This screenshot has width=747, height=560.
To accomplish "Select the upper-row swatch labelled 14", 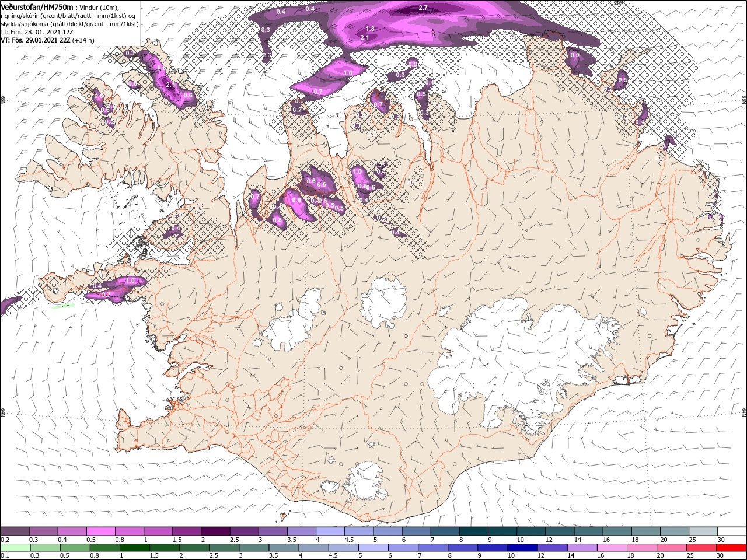I will [588, 531].
